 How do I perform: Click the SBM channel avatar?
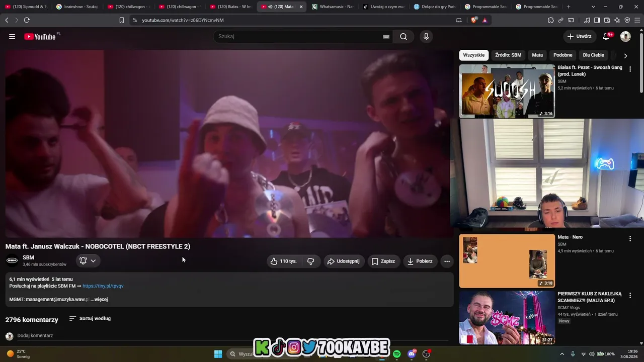click(12, 260)
